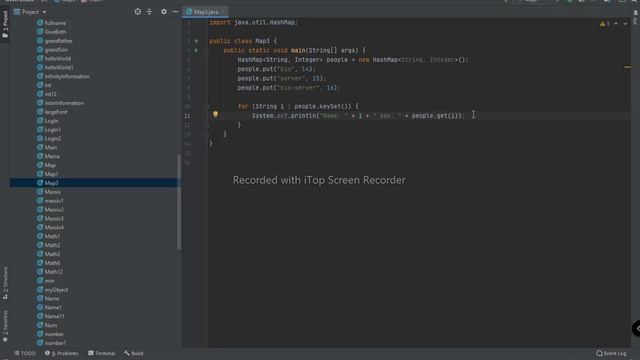
Task: Open the Problems tool window
Action: (x=62, y=353)
